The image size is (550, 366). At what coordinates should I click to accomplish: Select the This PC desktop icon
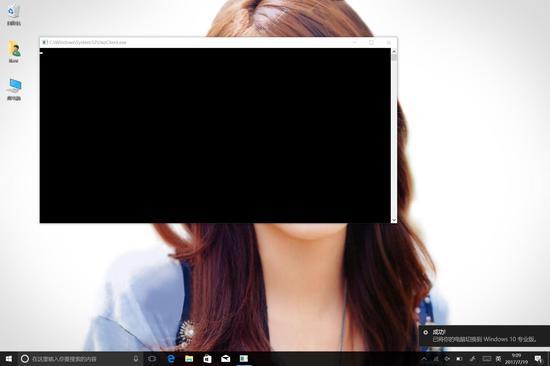(14, 89)
